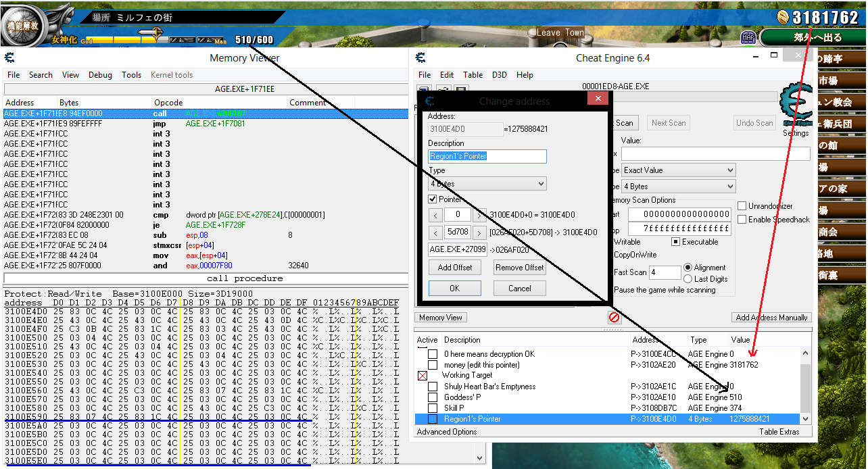
Task: Select the Region1's Pointer address row
Action: 607,419
